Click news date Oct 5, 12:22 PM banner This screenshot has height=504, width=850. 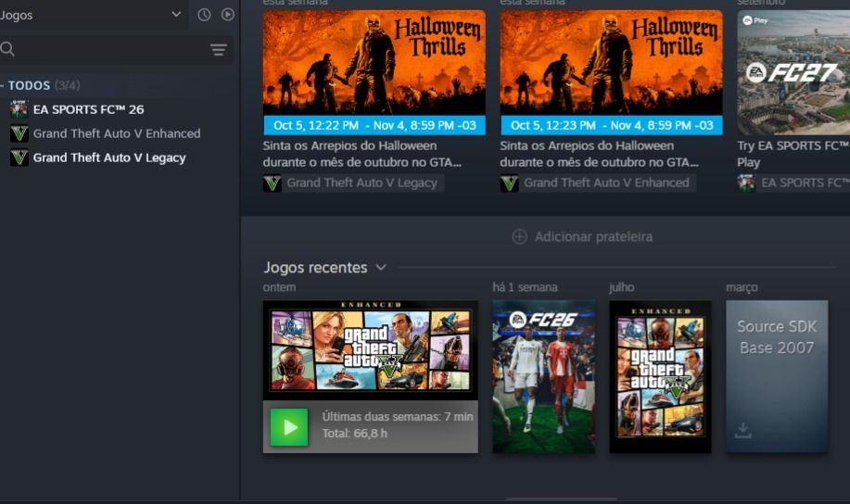point(374,125)
